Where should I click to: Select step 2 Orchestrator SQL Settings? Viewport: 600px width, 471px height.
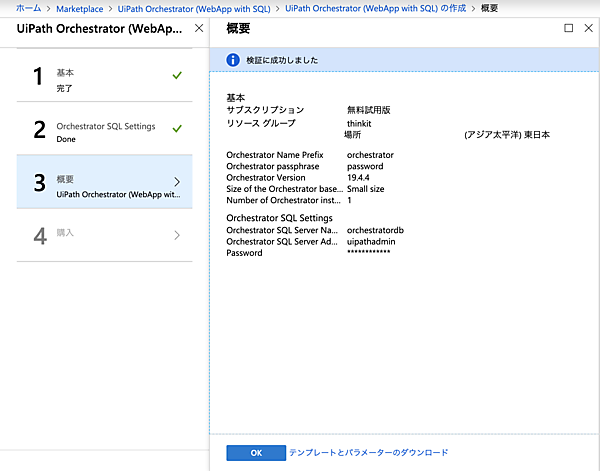coord(104,129)
